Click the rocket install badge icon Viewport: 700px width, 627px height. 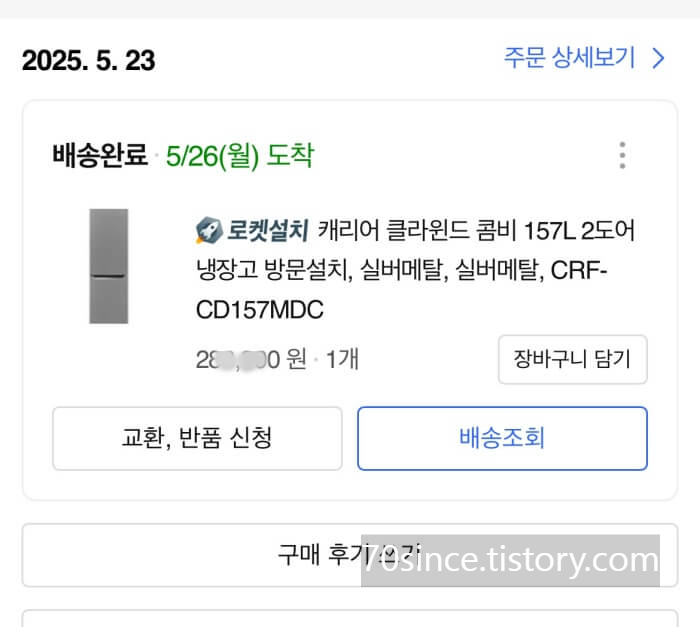click(209, 230)
